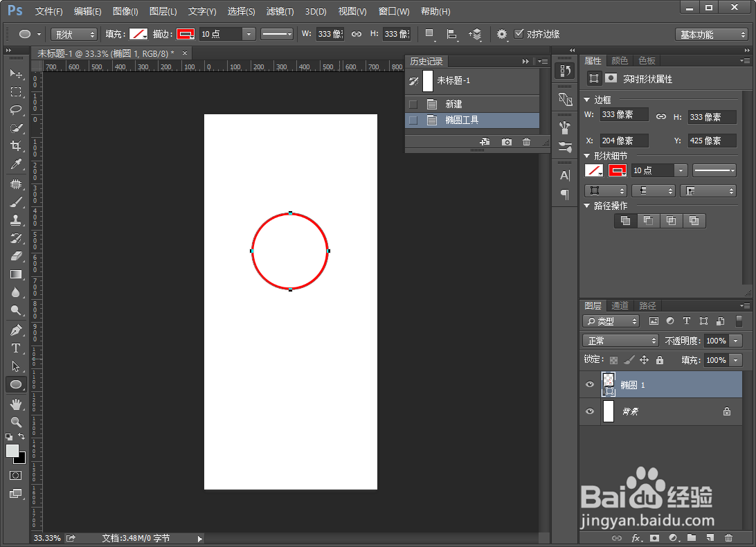This screenshot has height=547, width=756.
Task: Select the Dodge tool
Action: click(x=16, y=311)
